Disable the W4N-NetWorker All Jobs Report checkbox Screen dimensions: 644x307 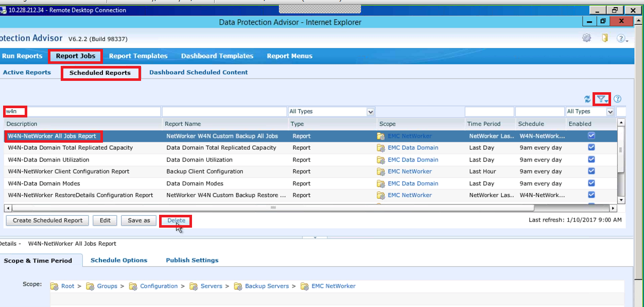click(x=591, y=135)
